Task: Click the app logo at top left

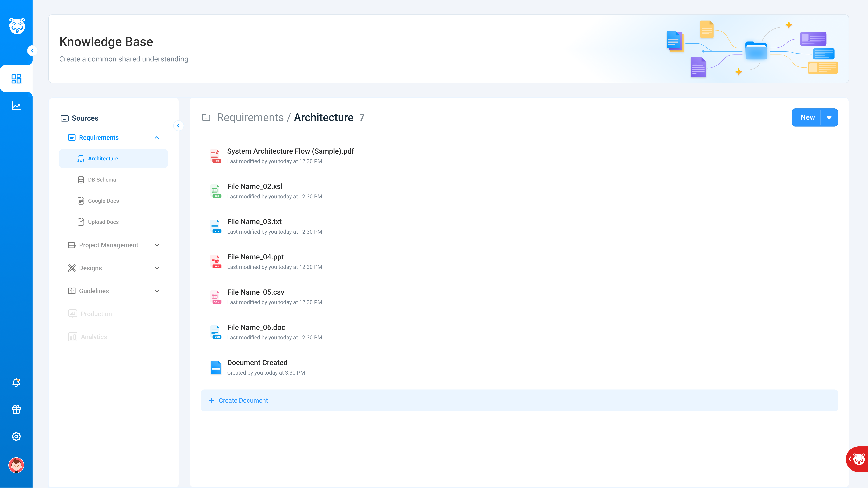Action: pyautogui.click(x=17, y=26)
